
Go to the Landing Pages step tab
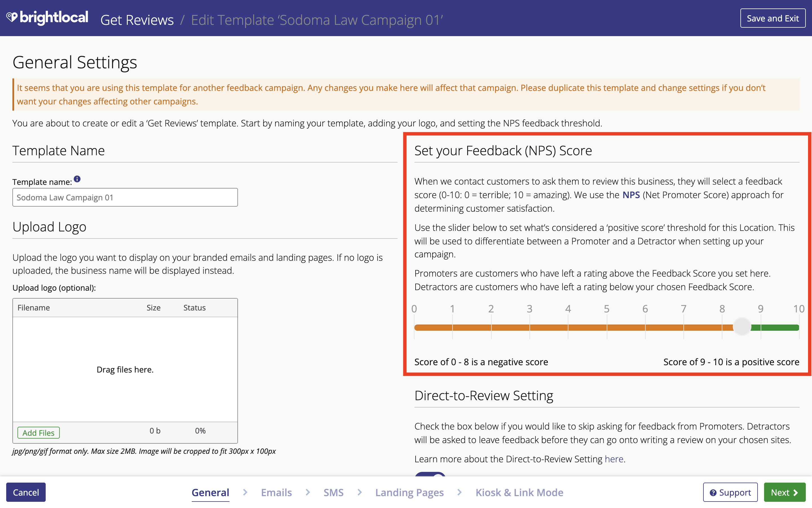(409, 492)
